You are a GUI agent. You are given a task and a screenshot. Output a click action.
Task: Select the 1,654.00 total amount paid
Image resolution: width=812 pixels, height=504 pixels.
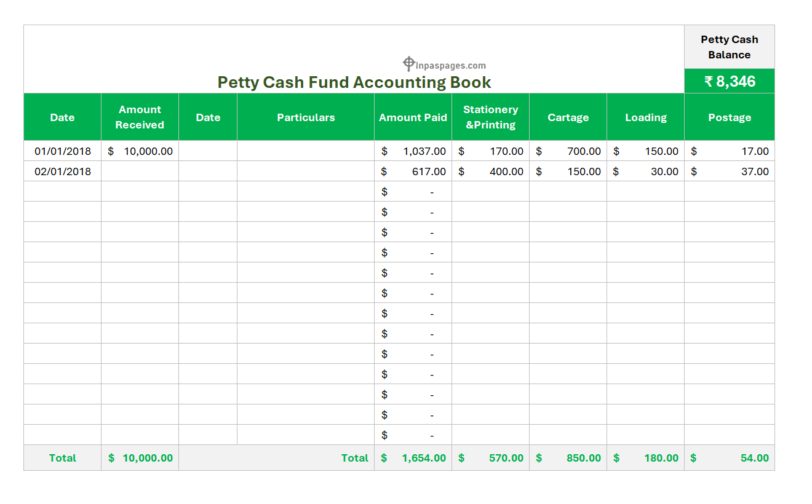413,458
